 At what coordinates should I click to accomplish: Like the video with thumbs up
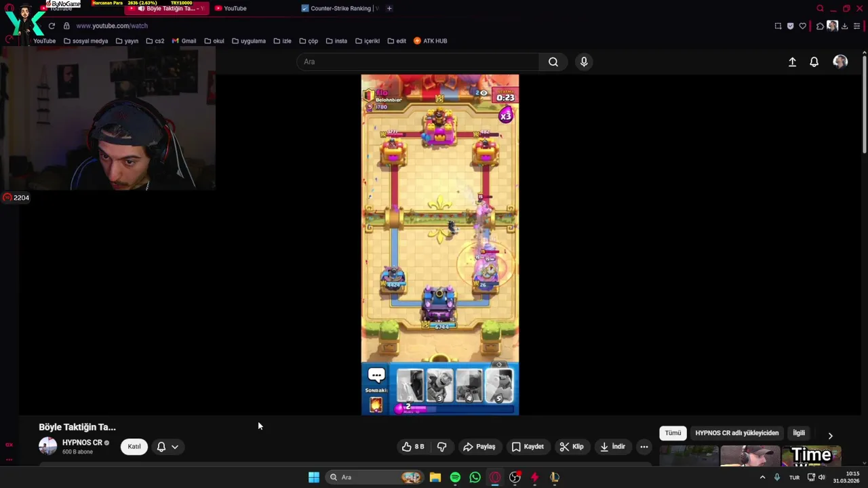(414, 447)
